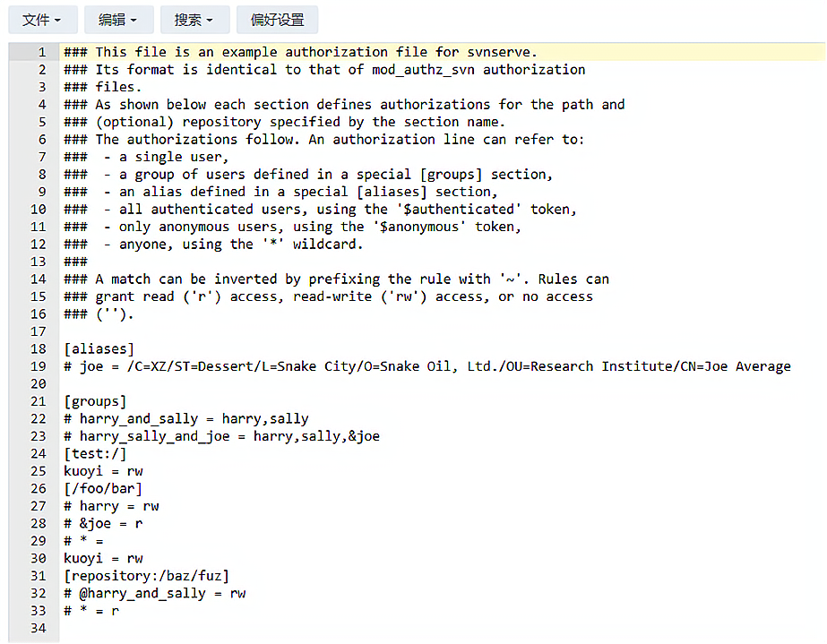Click the [test:/] section line
This screenshot has height=644, width=827.
[x=95, y=453]
